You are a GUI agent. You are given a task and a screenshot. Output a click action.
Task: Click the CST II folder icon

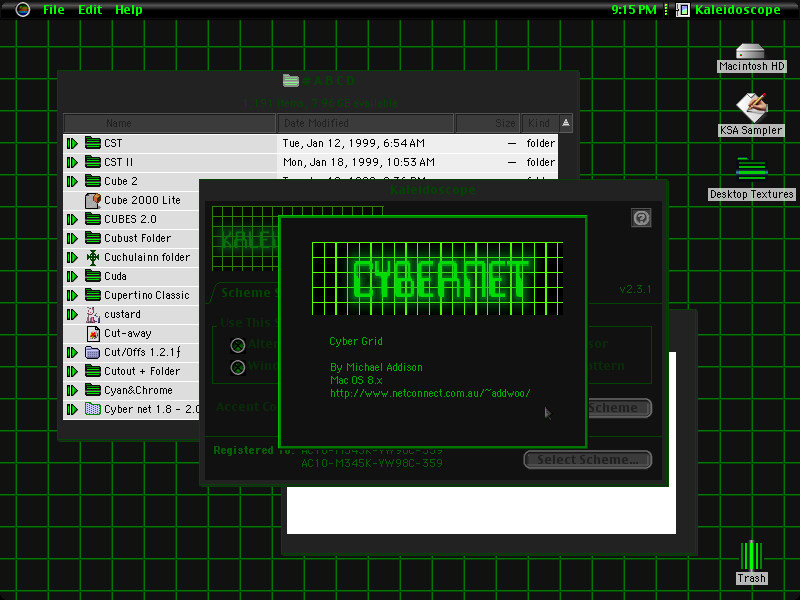92,162
